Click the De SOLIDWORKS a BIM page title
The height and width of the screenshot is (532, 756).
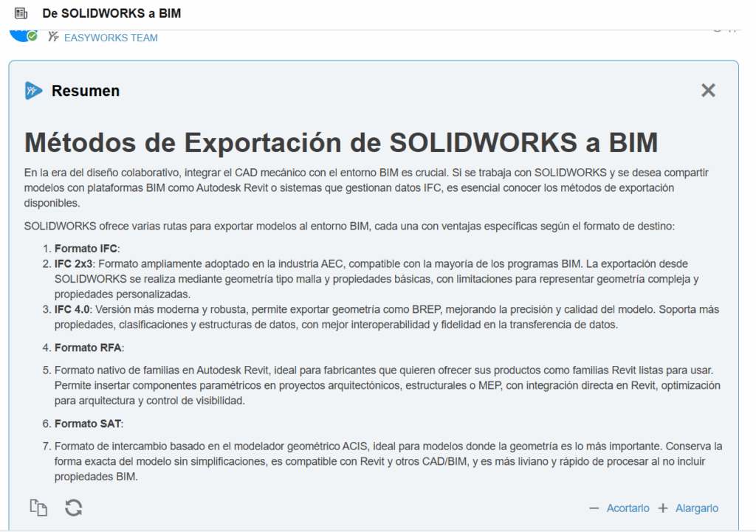tap(111, 13)
